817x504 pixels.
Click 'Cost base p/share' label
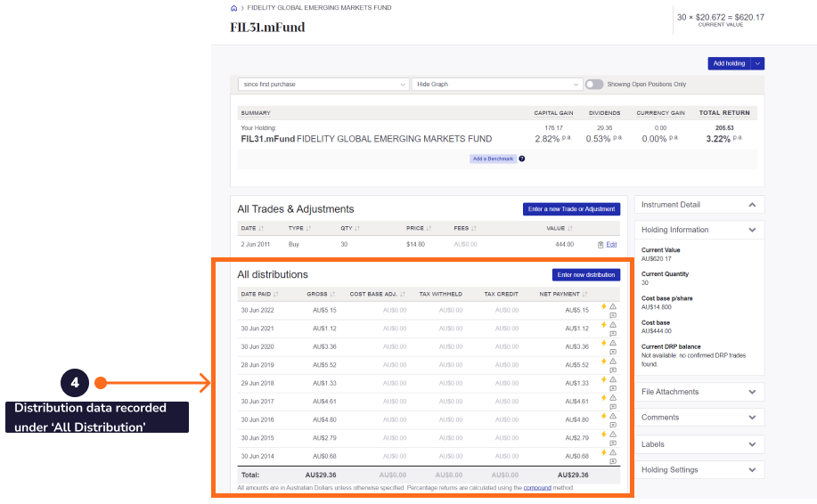[x=667, y=298]
